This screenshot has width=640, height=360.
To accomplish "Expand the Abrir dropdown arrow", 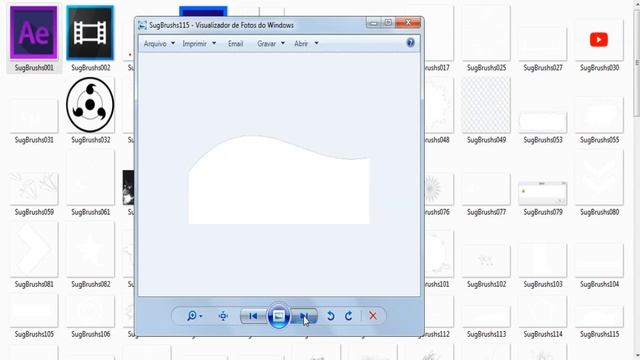I will (x=316, y=43).
